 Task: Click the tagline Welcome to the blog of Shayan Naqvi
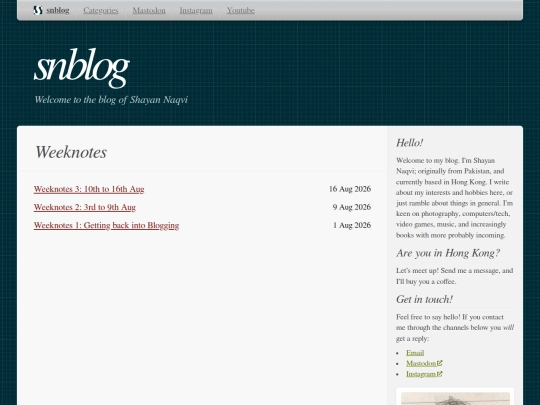(x=111, y=100)
